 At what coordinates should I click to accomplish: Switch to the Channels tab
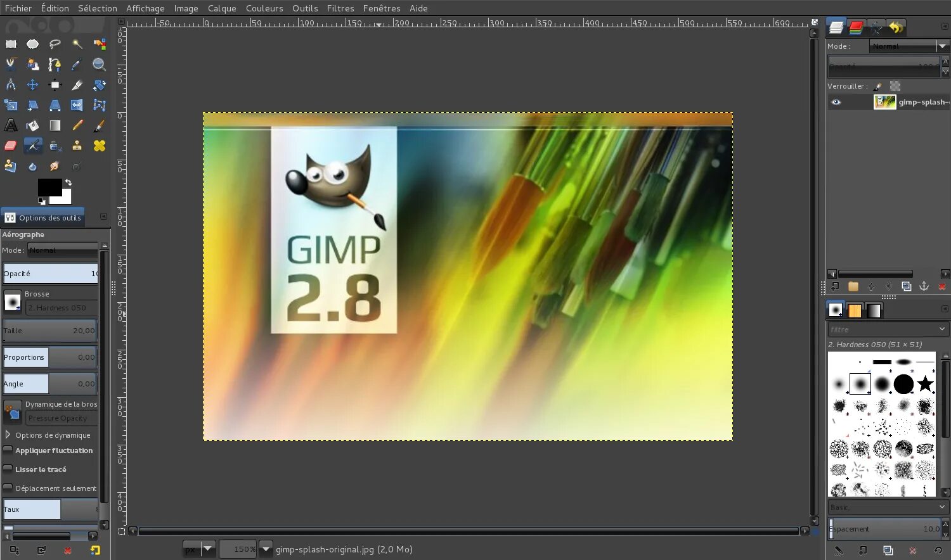pyautogui.click(x=856, y=27)
